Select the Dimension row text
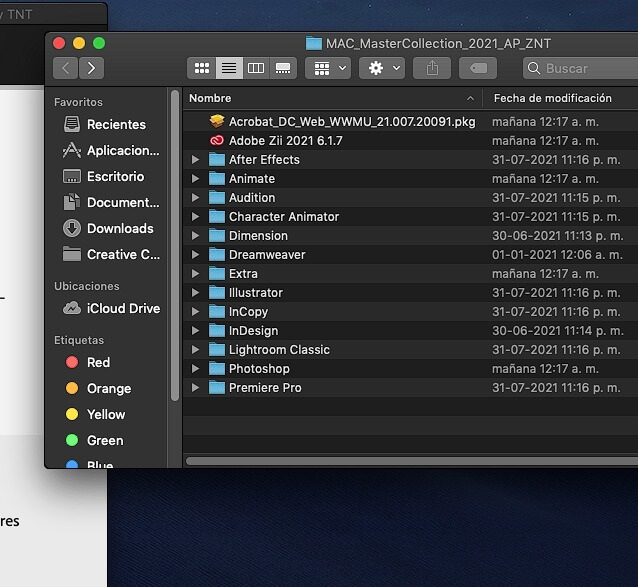Viewport: 638px width, 587px height. click(258, 236)
